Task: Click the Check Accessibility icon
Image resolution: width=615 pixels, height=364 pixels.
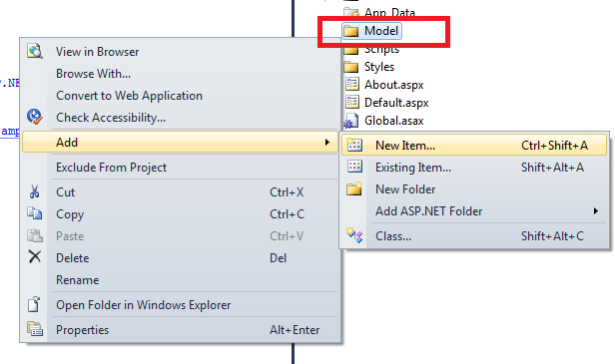Action: click(x=35, y=117)
